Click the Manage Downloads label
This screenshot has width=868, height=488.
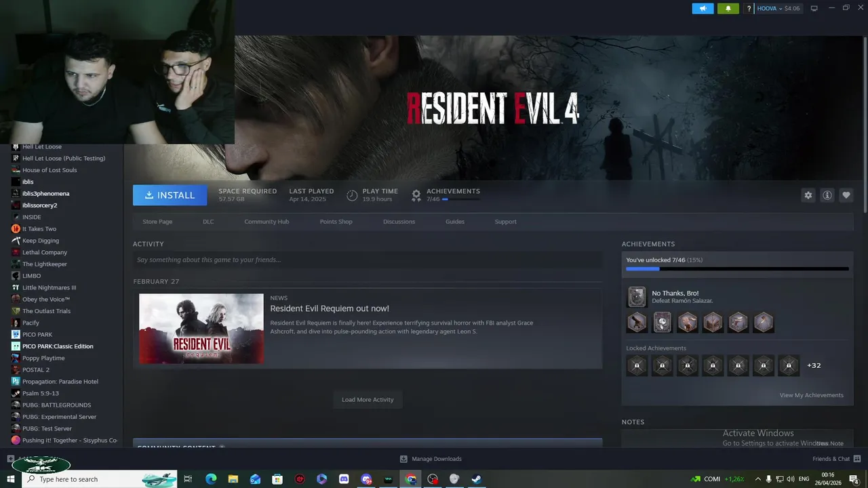pyautogui.click(x=437, y=459)
